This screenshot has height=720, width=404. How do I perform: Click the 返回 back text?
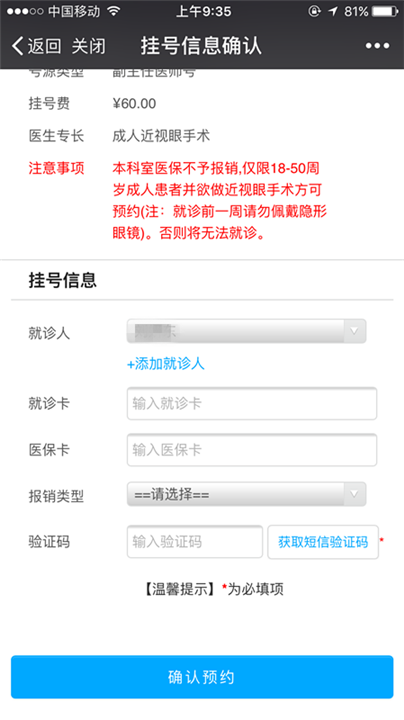45,46
